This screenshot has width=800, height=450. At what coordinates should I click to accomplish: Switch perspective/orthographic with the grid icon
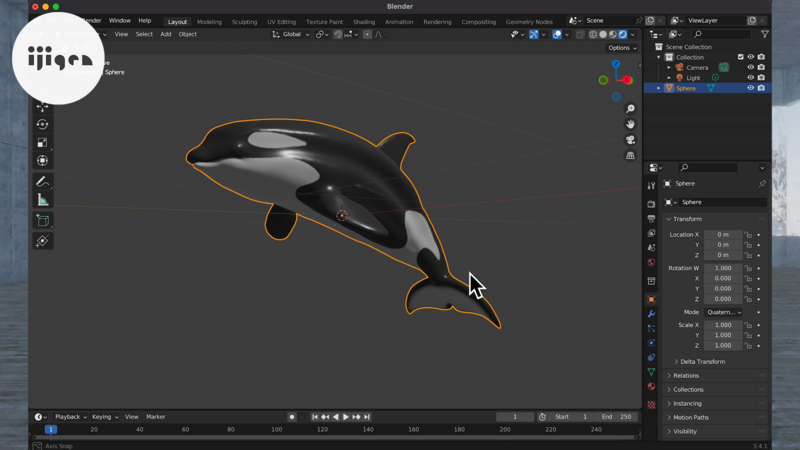pyautogui.click(x=631, y=156)
